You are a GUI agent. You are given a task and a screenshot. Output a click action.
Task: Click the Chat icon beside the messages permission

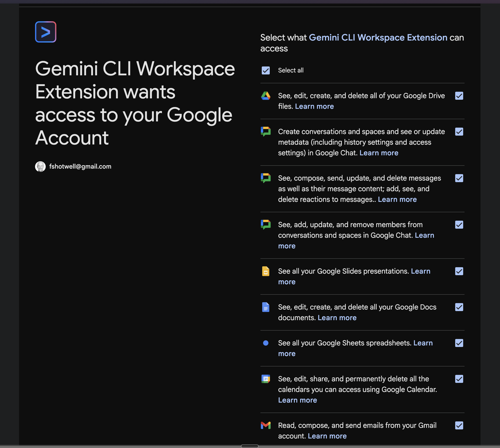click(x=266, y=178)
